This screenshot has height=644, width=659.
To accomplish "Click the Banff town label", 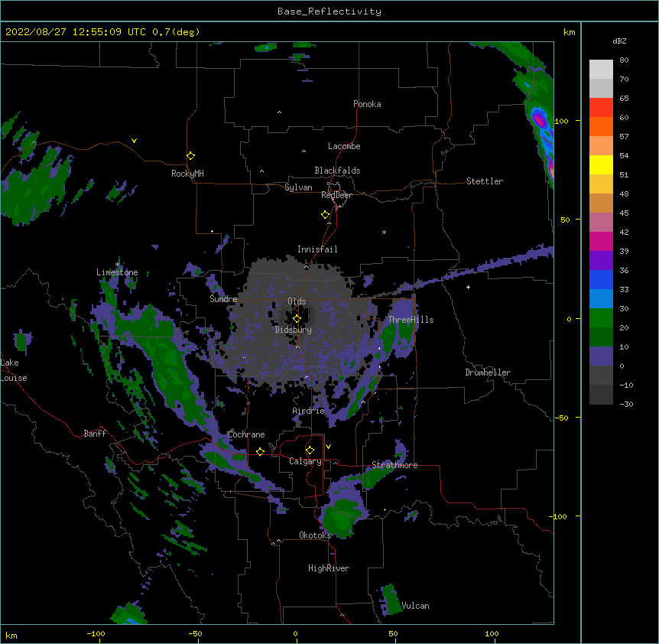I will point(95,434).
